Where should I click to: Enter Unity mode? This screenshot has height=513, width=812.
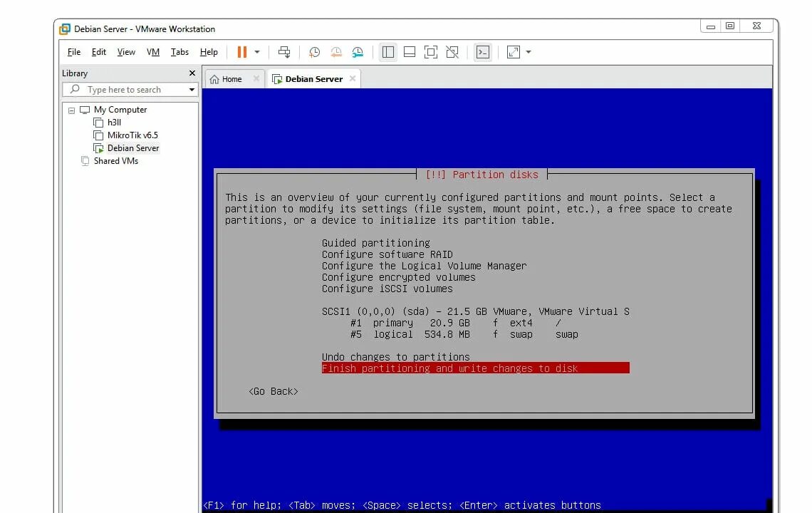tap(451, 51)
